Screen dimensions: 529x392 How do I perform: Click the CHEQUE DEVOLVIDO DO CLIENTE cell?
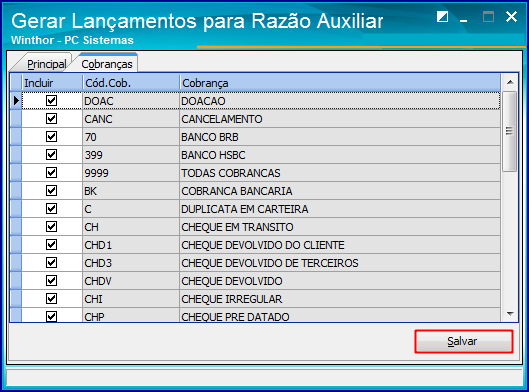point(340,245)
